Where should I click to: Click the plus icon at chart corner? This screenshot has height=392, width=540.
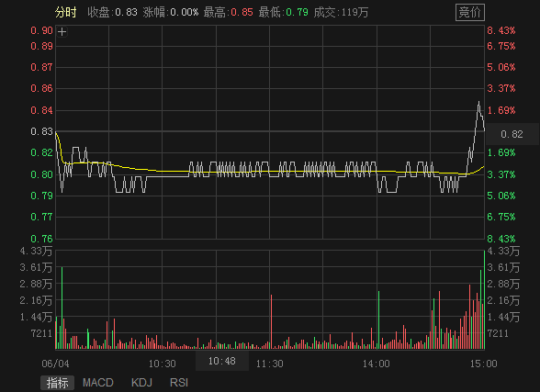pos(62,32)
